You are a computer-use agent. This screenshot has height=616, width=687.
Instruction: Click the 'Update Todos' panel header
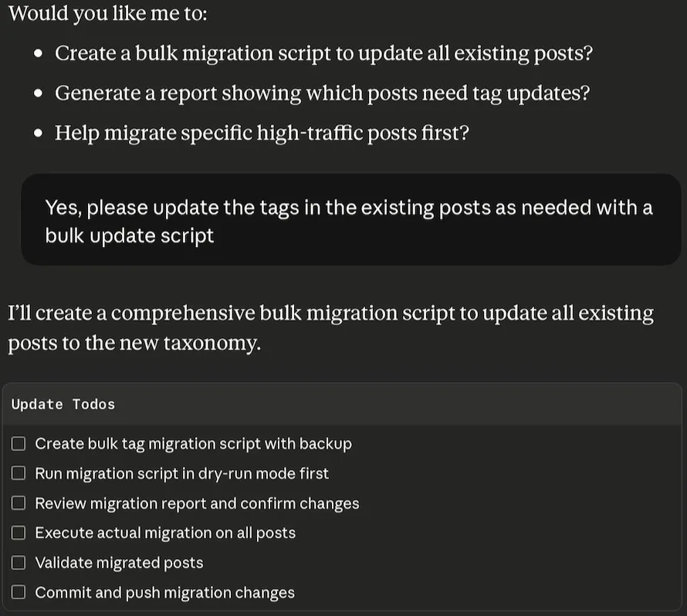pos(63,404)
